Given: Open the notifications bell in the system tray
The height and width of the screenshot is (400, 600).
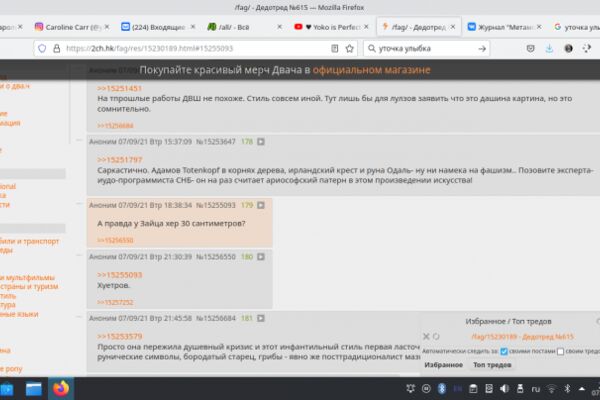Looking at the screenshot, I should click(410, 389).
